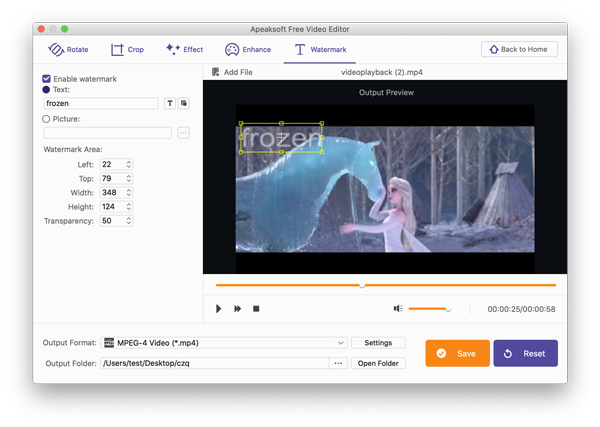Click the Output Preview label
Screen dimensions: 600x427
pos(386,93)
